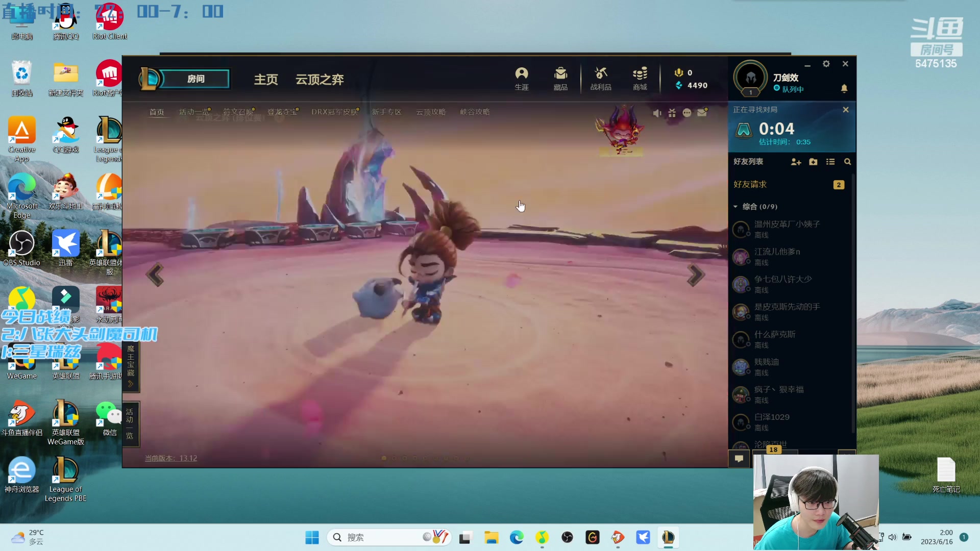
Task: Switch to the 云顶之弈 tab
Action: point(320,80)
